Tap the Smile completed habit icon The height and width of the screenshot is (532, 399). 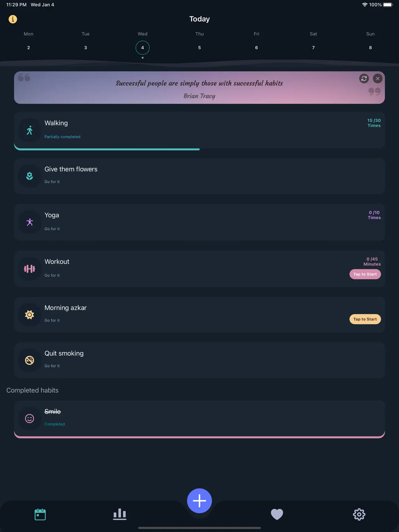29,419
